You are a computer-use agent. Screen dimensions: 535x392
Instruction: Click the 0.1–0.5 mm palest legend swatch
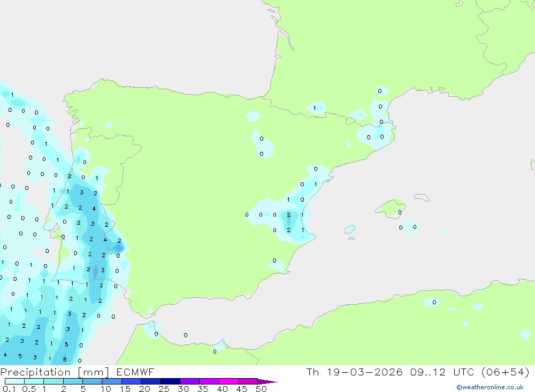pyautogui.click(x=14, y=381)
